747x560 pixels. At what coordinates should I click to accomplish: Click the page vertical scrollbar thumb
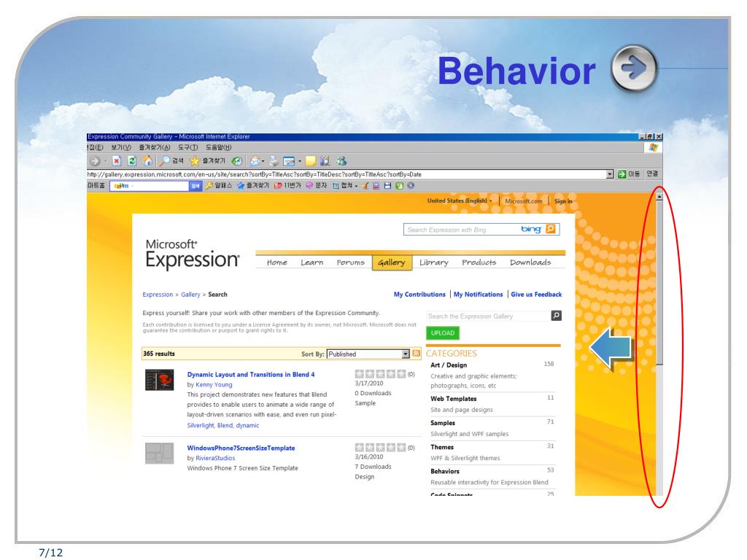click(659, 283)
